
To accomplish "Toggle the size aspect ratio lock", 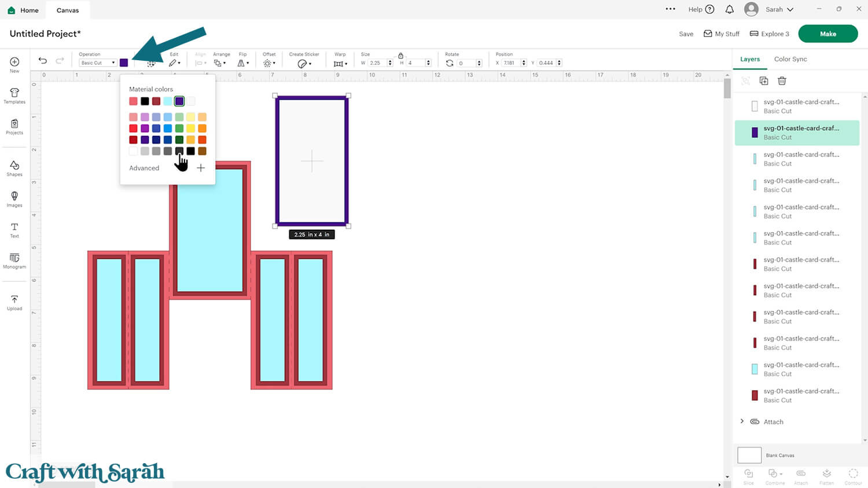I will tap(400, 56).
